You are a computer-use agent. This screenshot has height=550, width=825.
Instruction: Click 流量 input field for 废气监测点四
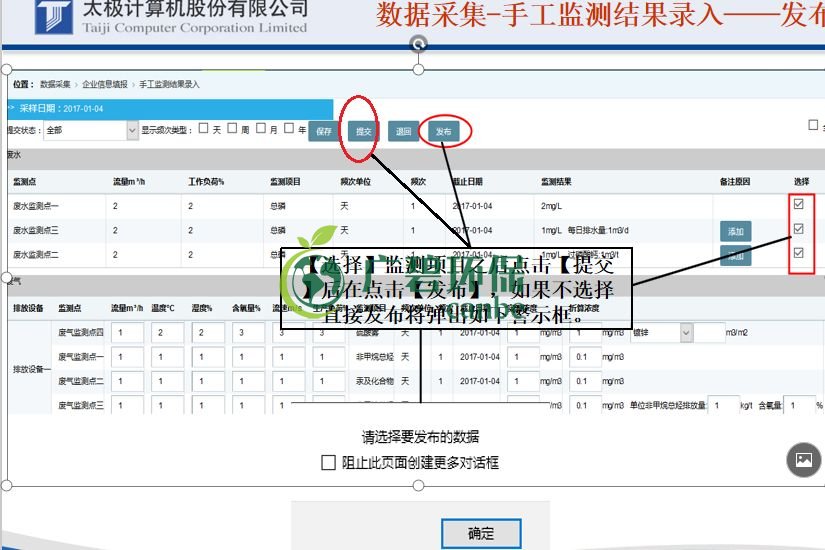tap(127, 332)
